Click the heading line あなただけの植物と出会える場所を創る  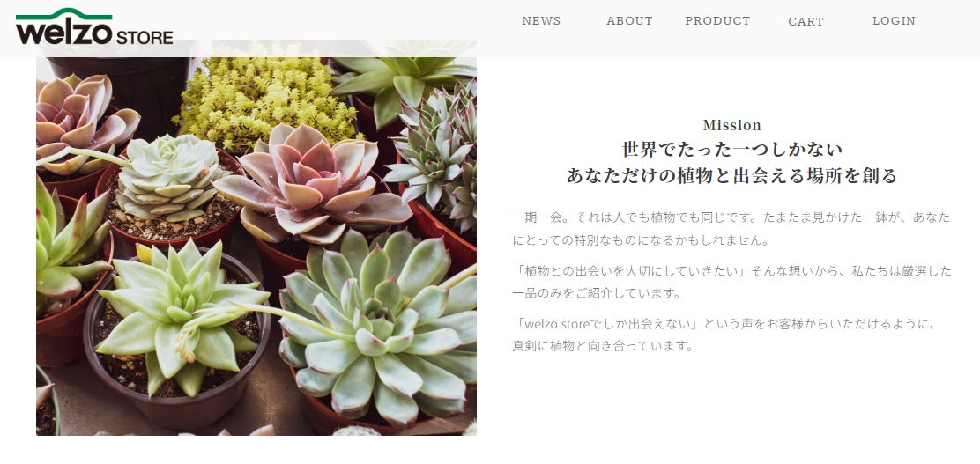pos(731,176)
